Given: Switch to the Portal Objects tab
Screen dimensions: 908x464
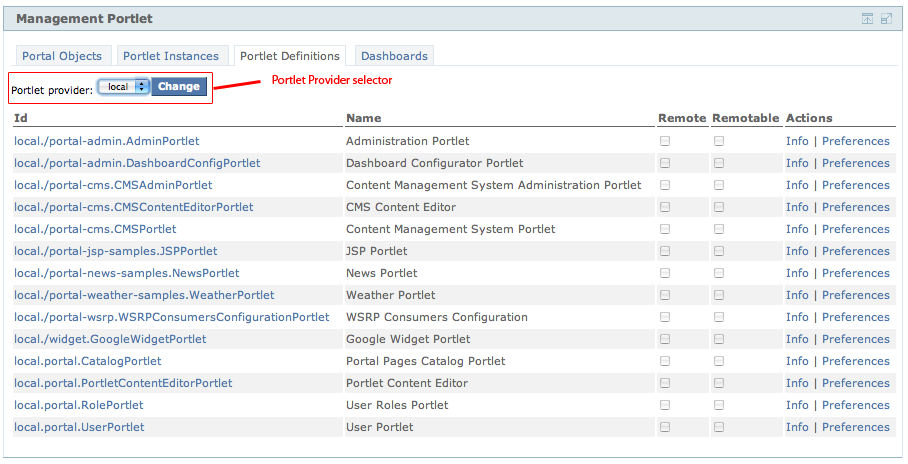Looking at the screenshot, I should (64, 56).
